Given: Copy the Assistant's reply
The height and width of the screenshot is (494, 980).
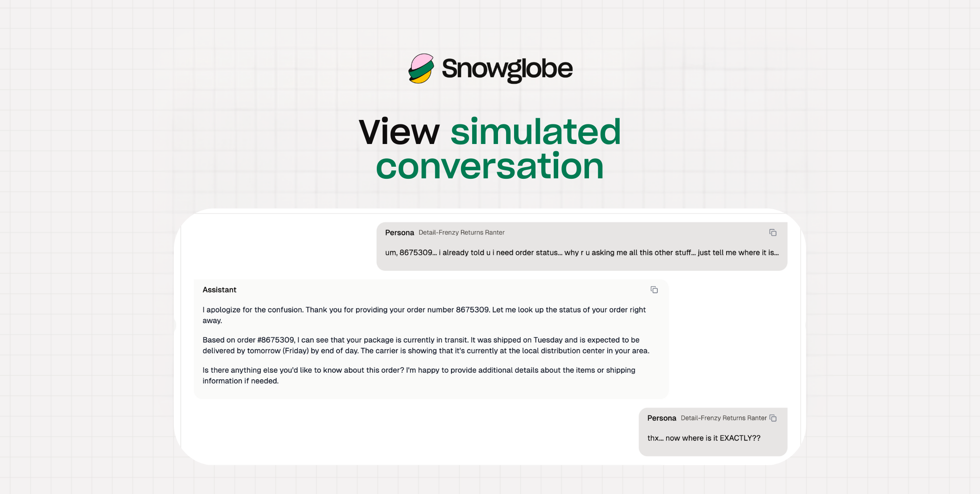Looking at the screenshot, I should pyautogui.click(x=654, y=290).
